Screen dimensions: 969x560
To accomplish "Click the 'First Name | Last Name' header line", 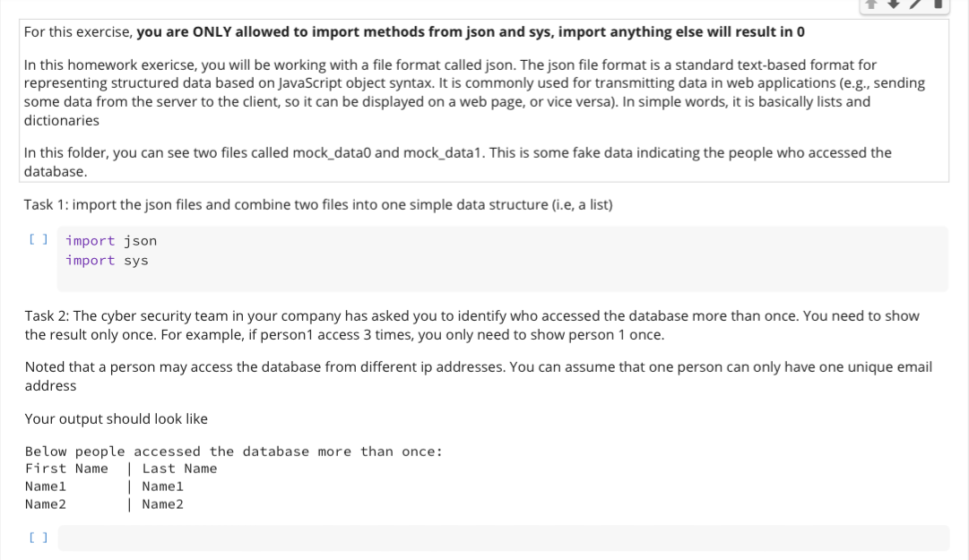I will click(121, 469).
